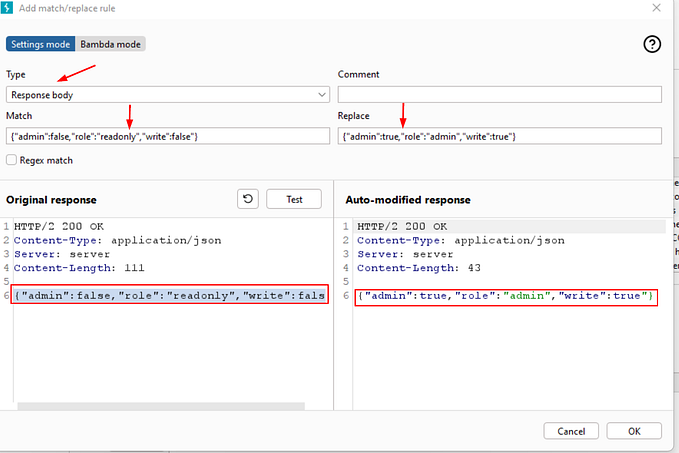Click Content-Type header in Auto-modified response
The height and width of the screenshot is (453, 679).
[x=461, y=240]
